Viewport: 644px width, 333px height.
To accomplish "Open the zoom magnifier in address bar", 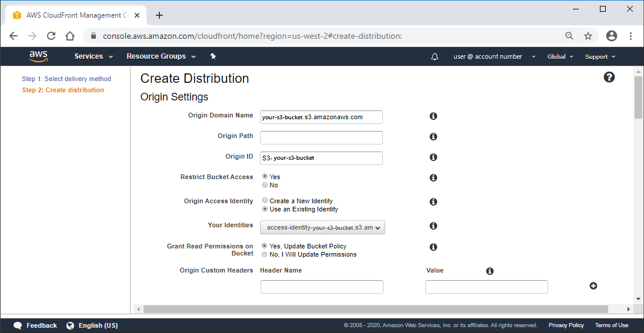I will [569, 36].
